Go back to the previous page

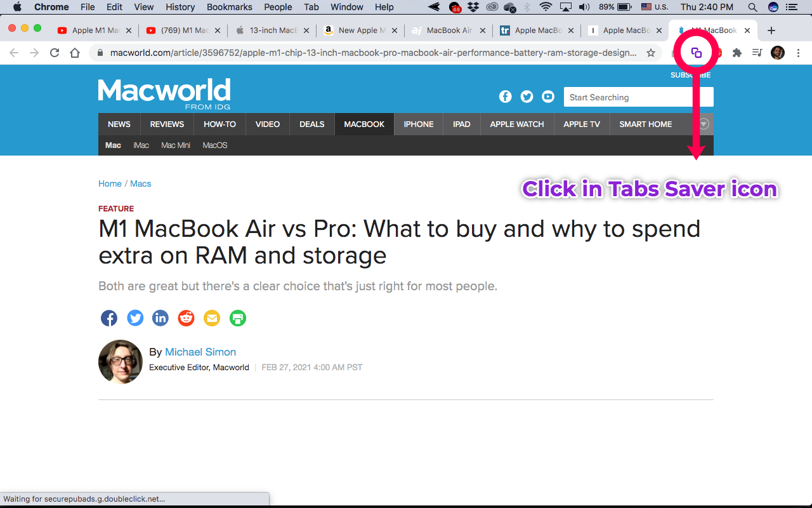pos(14,53)
